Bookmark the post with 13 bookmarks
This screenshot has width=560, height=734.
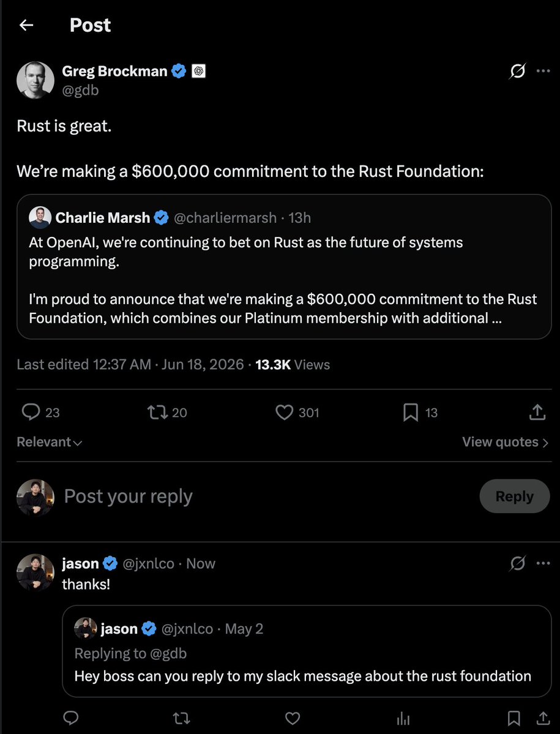coord(420,413)
